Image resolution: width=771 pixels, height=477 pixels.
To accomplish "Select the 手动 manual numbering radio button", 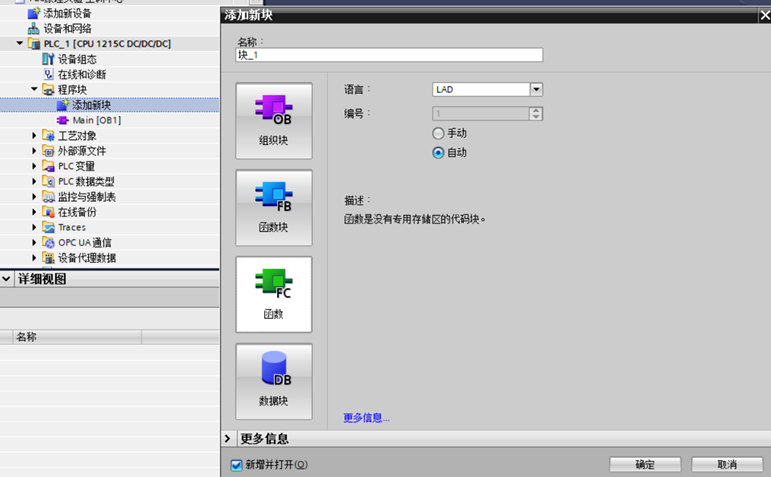I will [438, 133].
